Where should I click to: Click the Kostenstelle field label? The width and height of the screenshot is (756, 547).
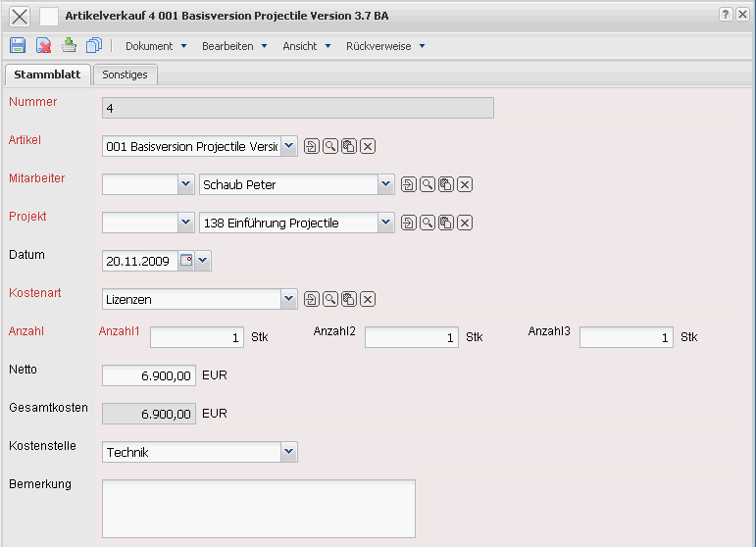(x=42, y=446)
